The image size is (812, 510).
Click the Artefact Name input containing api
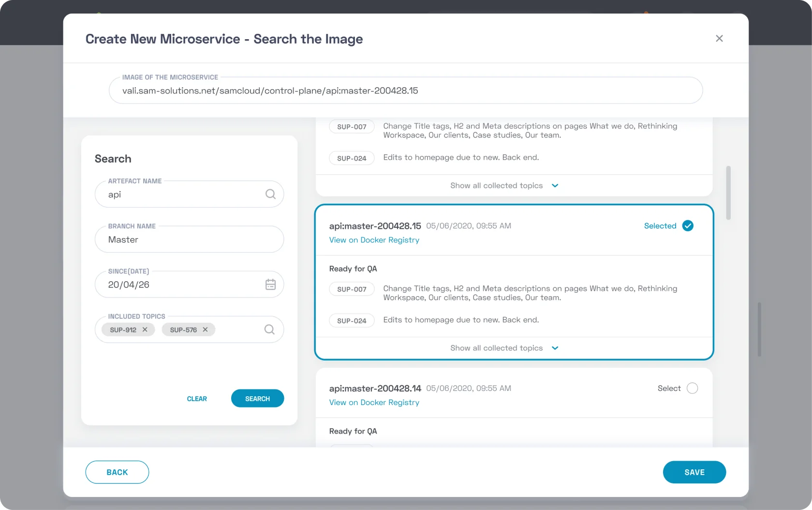coord(189,194)
